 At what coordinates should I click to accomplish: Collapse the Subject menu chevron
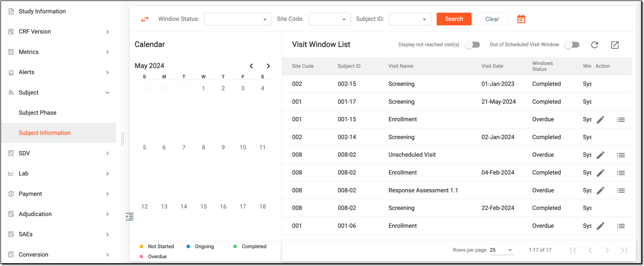tap(108, 93)
